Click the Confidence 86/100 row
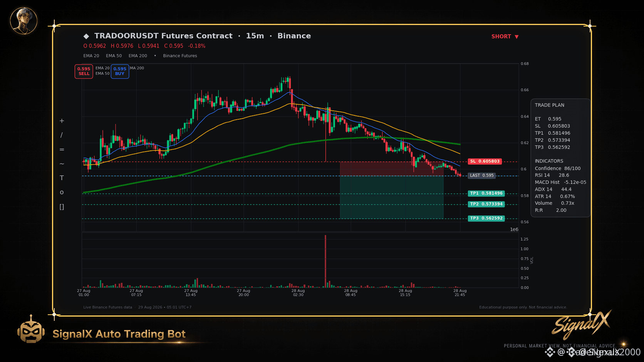 558,168
